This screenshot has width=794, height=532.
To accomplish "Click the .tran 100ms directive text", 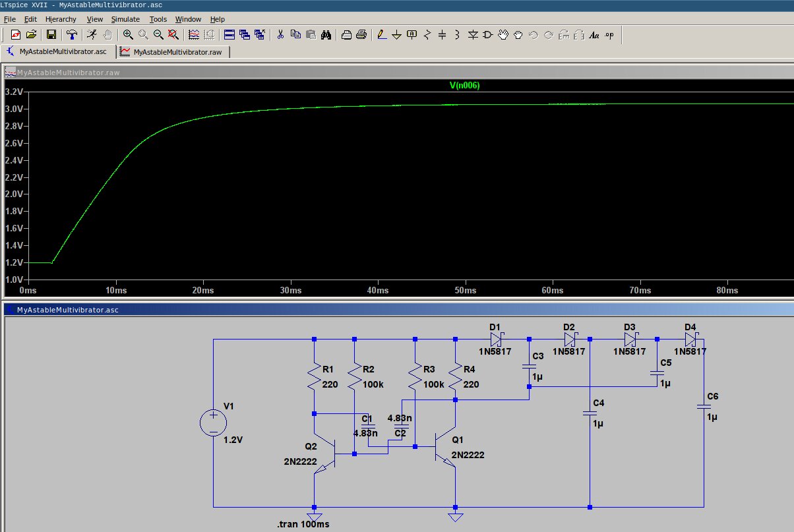I will tap(303, 525).
